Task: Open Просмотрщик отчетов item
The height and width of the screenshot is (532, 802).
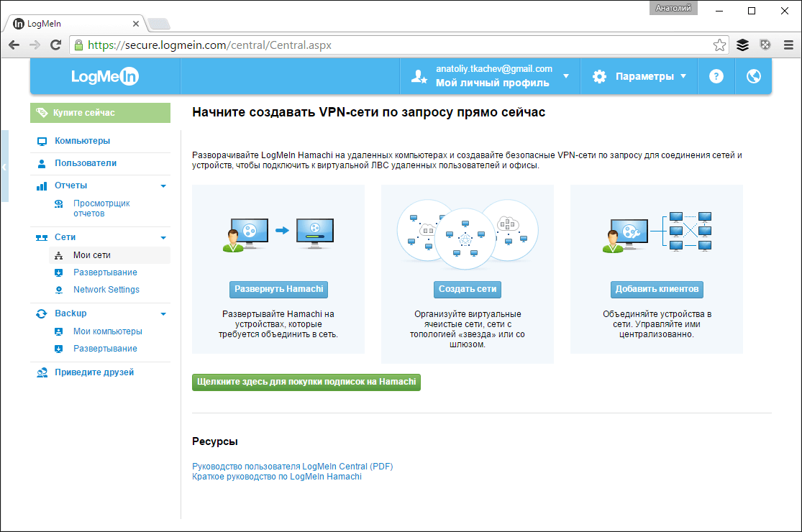Action: click(x=101, y=208)
